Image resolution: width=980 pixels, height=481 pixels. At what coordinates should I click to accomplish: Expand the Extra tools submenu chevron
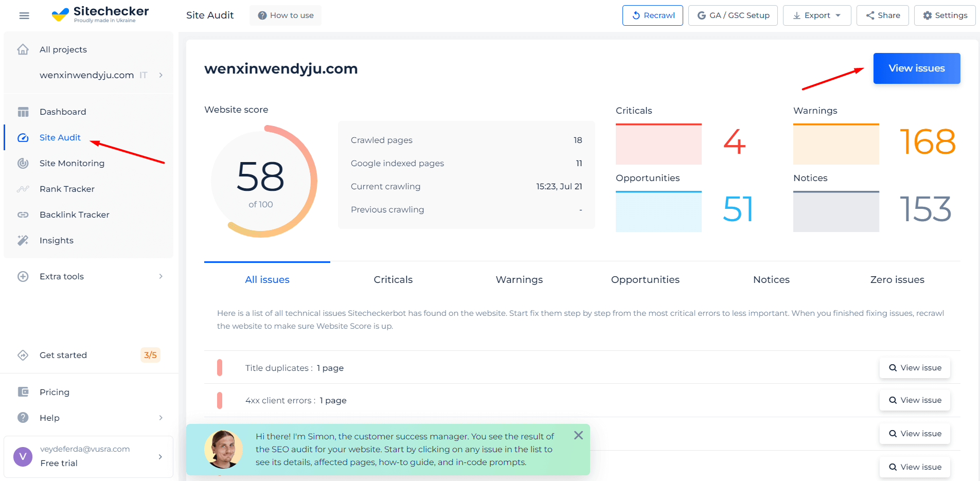(x=161, y=276)
